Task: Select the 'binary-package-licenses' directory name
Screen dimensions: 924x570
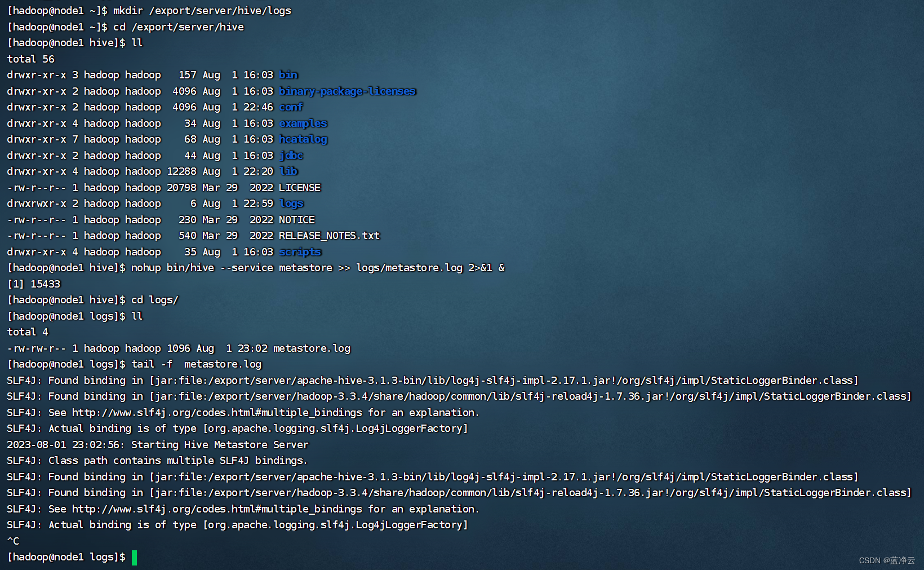Action: pos(347,91)
